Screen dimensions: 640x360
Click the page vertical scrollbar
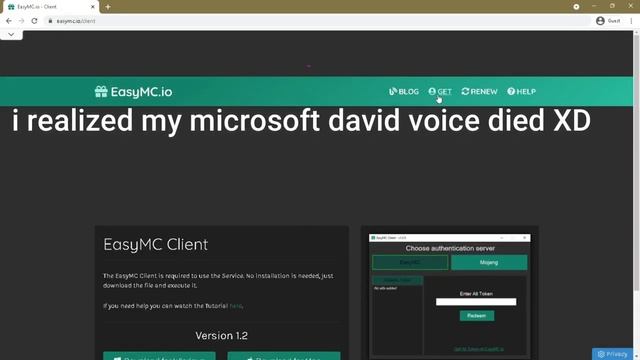pyautogui.click(x=636, y=163)
